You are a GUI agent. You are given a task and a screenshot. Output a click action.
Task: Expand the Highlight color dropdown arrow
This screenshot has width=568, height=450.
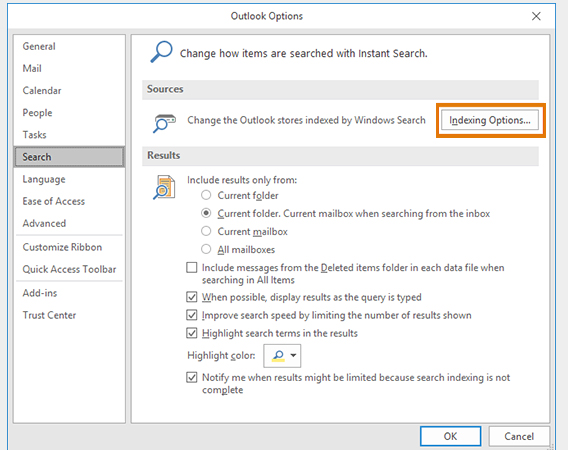(293, 355)
